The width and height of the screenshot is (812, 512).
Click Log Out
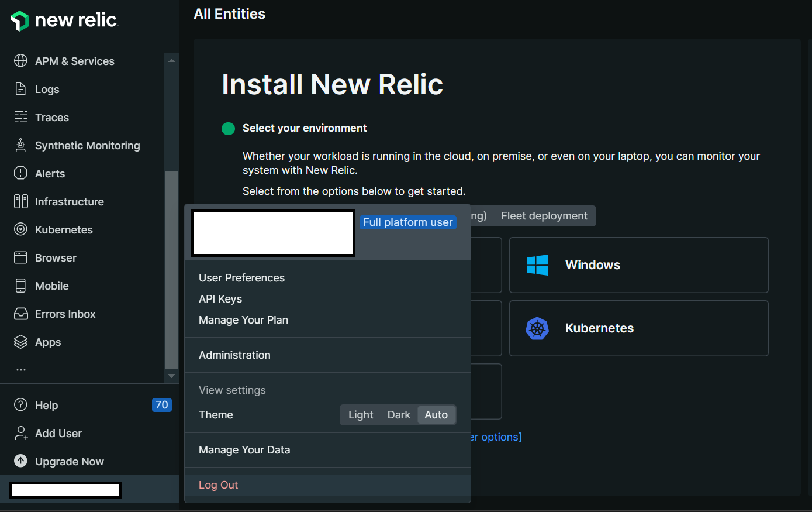tap(218, 485)
